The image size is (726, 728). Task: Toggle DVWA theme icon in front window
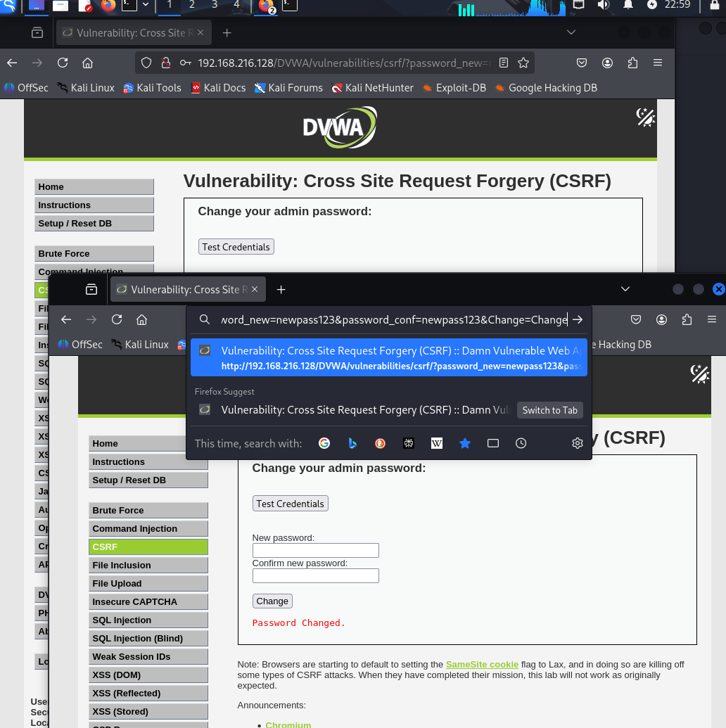click(x=699, y=374)
